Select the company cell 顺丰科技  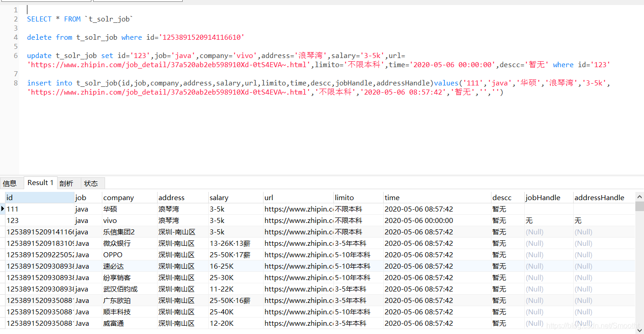click(130, 312)
